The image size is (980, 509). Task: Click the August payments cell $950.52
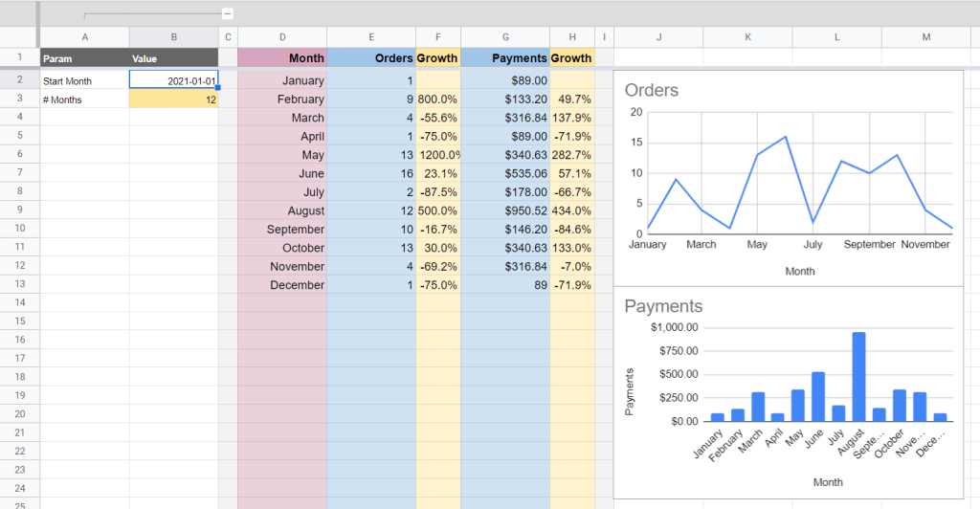click(x=505, y=210)
